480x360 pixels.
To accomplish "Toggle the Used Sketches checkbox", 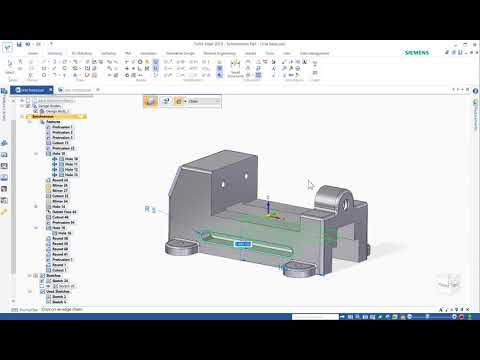I will point(42,292).
